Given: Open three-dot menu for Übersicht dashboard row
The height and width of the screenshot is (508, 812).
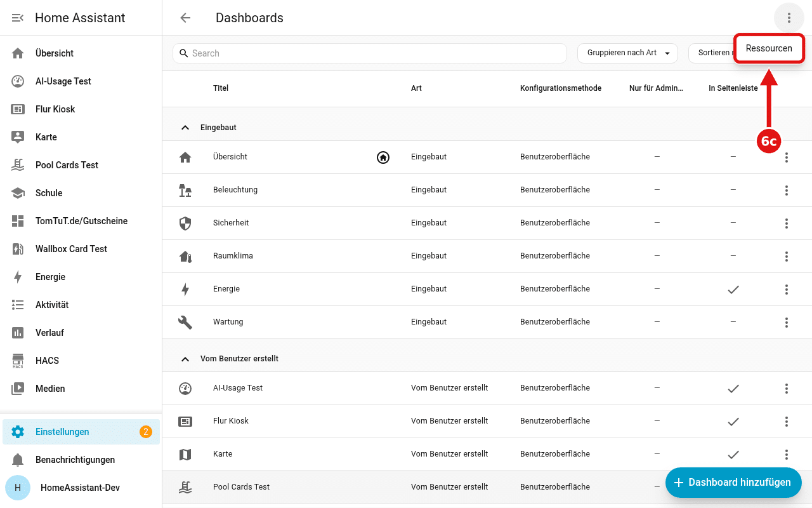Looking at the screenshot, I should coord(787,157).
